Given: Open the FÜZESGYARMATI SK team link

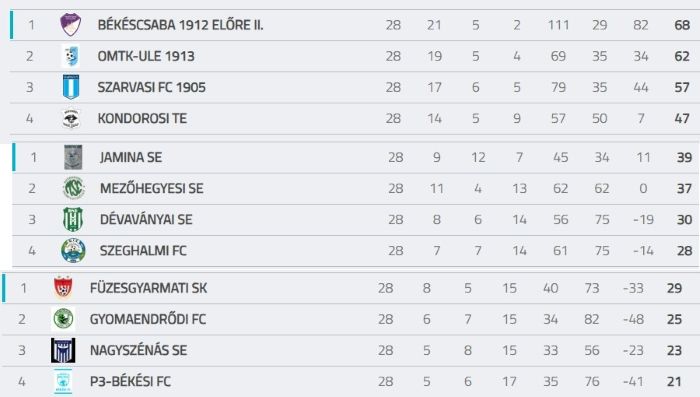Looking at the screenshot, I should point(149,288).
